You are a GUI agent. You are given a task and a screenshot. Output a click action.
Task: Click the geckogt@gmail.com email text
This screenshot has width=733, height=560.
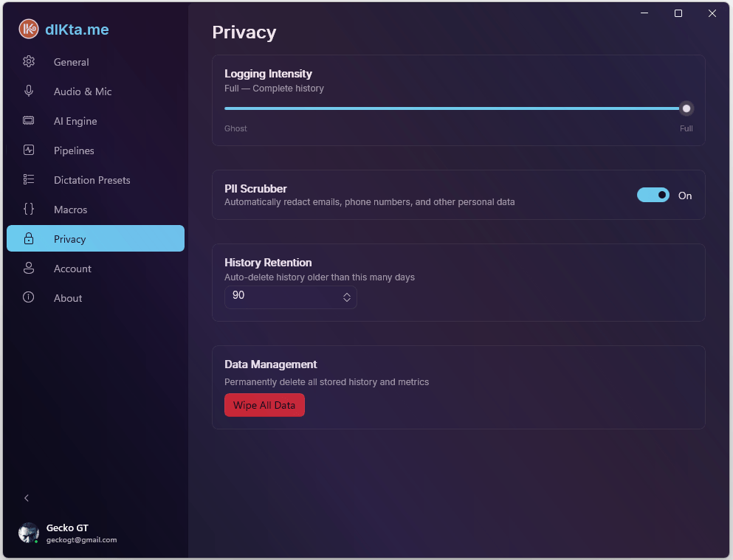click(81, 540)
